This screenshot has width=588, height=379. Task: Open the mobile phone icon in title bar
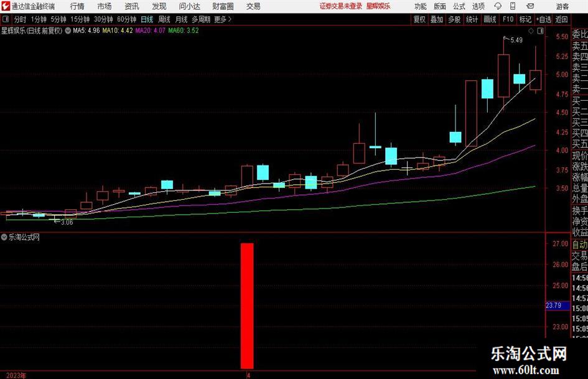(513, 6)
